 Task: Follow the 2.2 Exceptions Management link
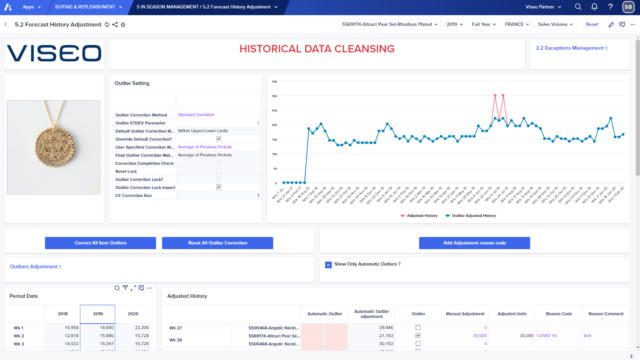tap(571, 48)
